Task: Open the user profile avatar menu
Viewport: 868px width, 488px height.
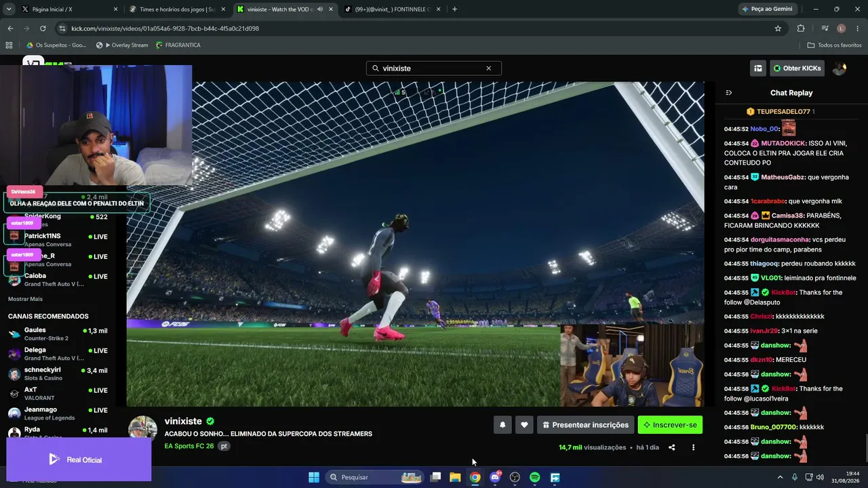Action: pyautogui.click(x=840, y=68)
